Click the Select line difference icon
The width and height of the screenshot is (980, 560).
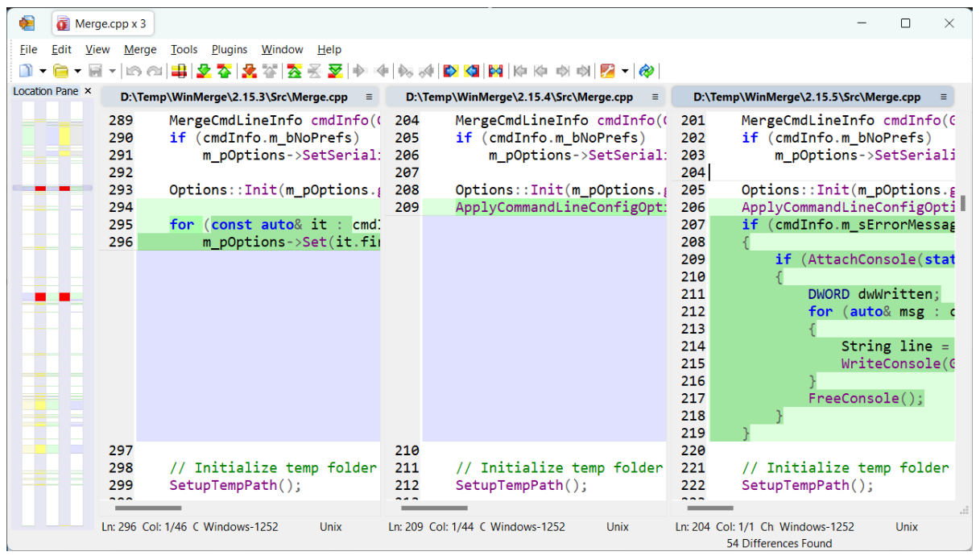click(180, 71)
